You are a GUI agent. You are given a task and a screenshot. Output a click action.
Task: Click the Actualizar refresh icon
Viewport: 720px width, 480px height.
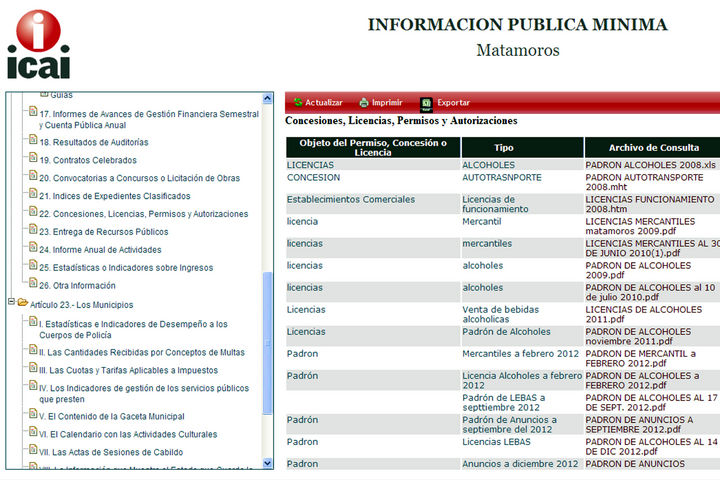tap(298, 102)
